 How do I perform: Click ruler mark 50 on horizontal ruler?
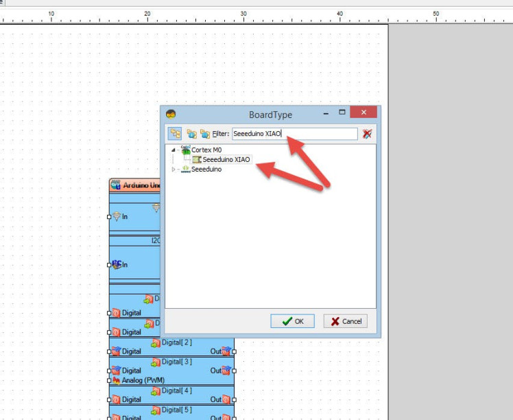pyautogui.click(x=436, y=14)
